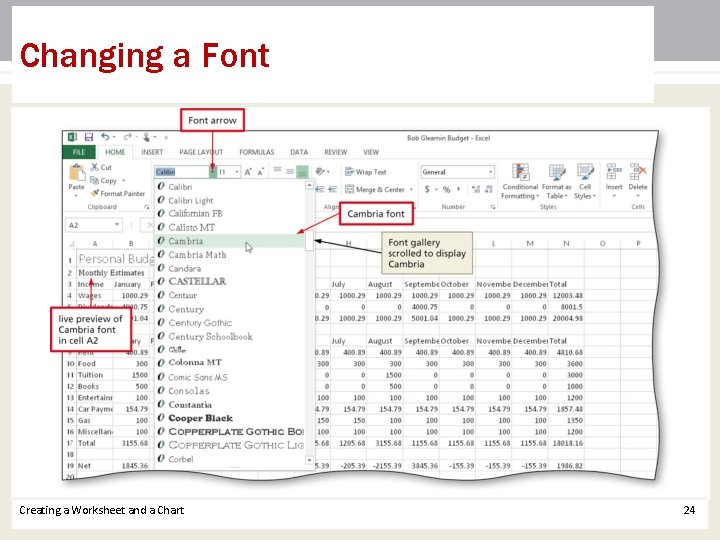Click the Increase Font Size icon
Image resolution: width=720 pixels, height=540 pixels.
tap(248, 172)
